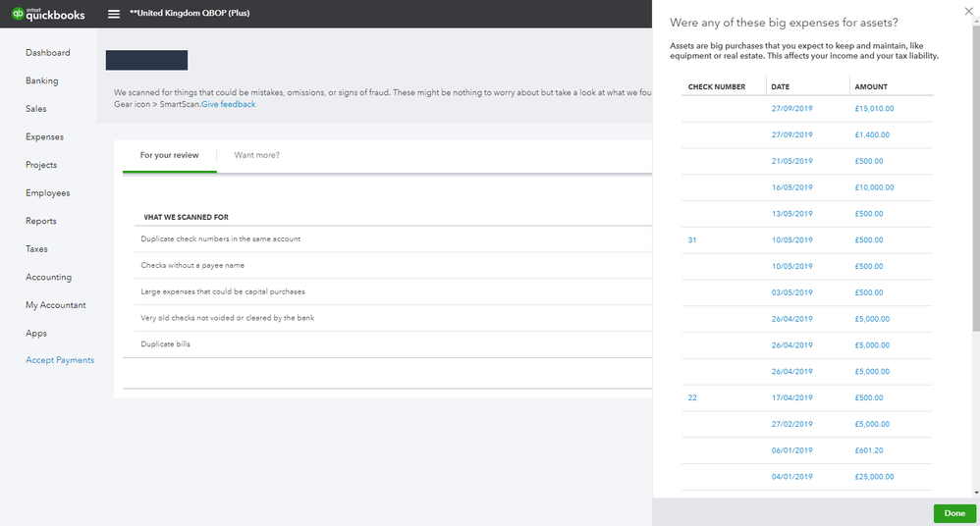This screenshot has width=980, height=526.
Task: Open the Accept Payments link
Action: click(60, 360)
